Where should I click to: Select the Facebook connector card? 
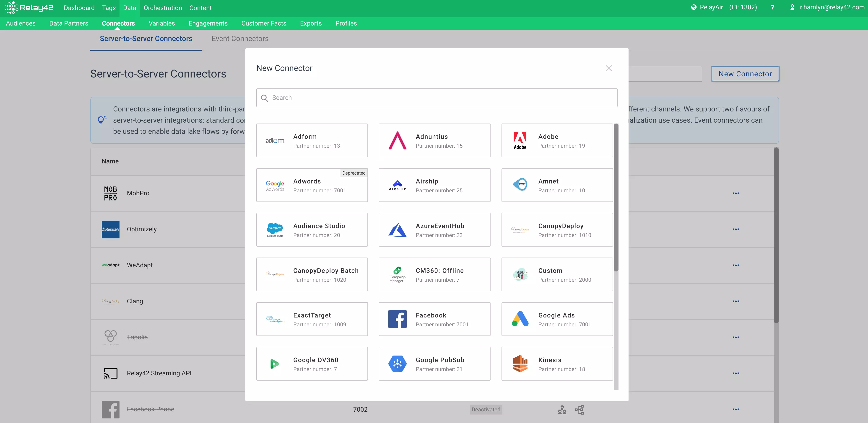tap(434, 319)
